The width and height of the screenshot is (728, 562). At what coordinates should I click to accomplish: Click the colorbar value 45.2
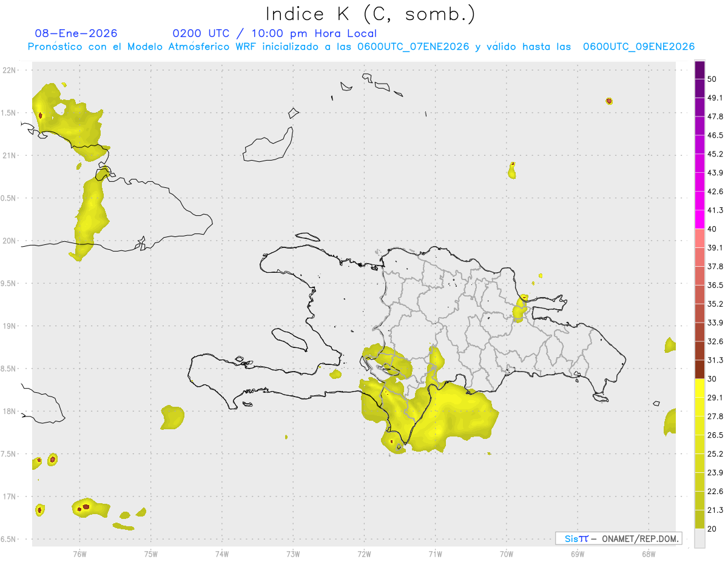[x=715, y=154]
